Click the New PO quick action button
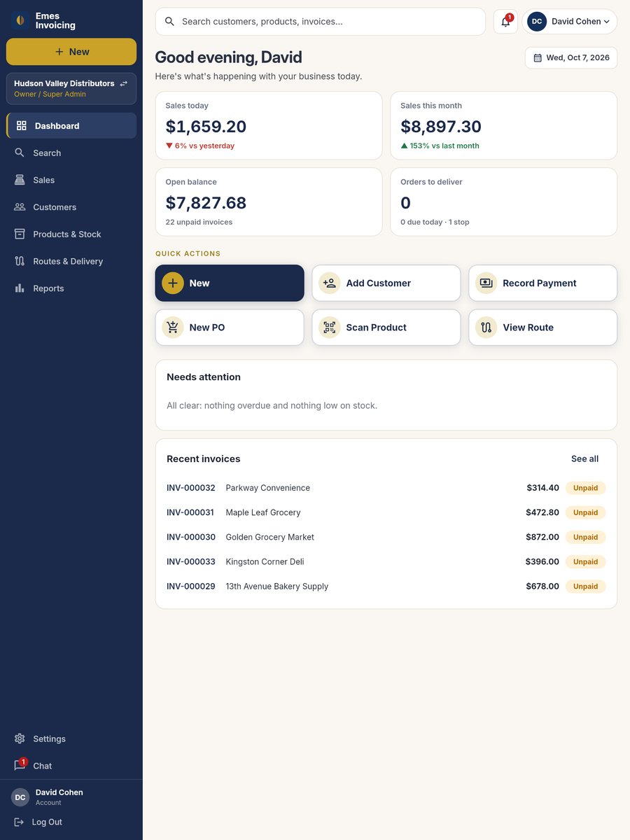This screenshot has height=840, width=630. click(230, 328)
